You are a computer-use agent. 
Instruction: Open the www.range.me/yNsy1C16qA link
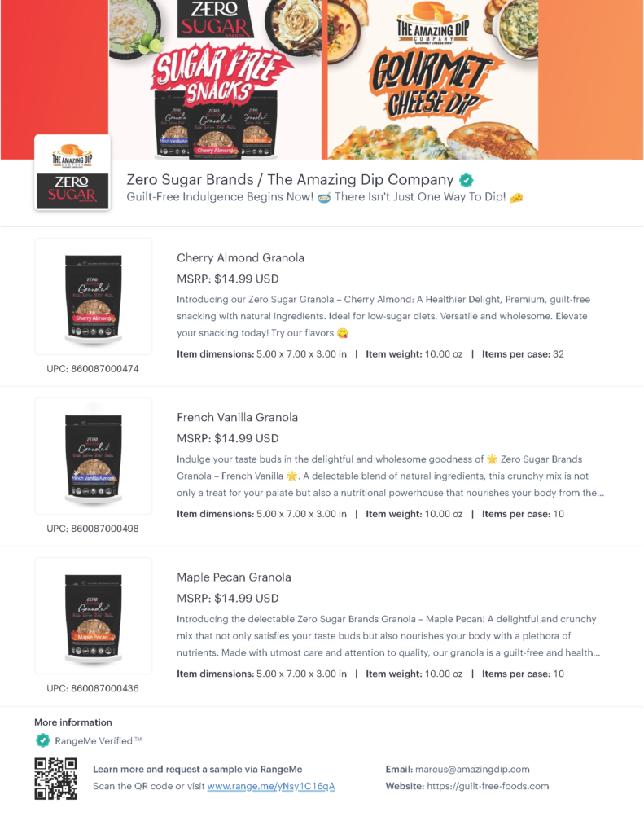coord(271,786)
